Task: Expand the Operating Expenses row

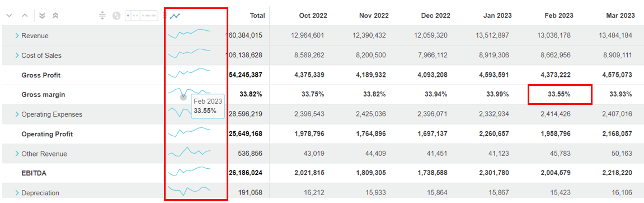Action: click(17, 114)
